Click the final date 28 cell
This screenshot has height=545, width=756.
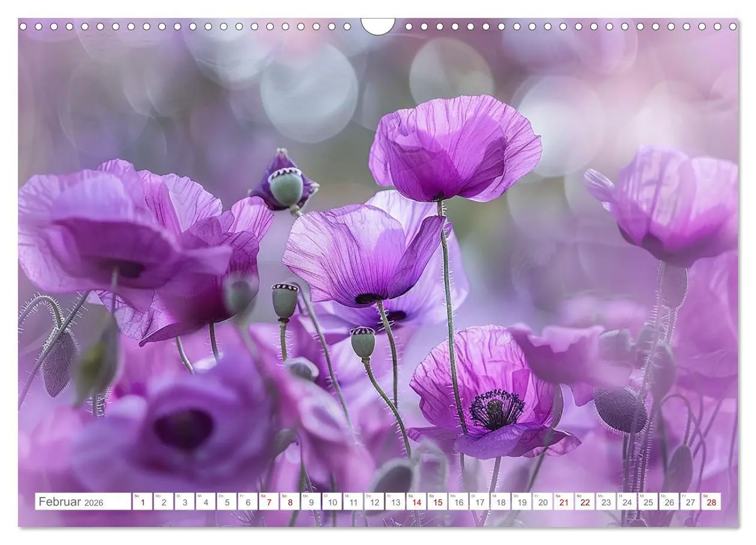click(712, 503)
